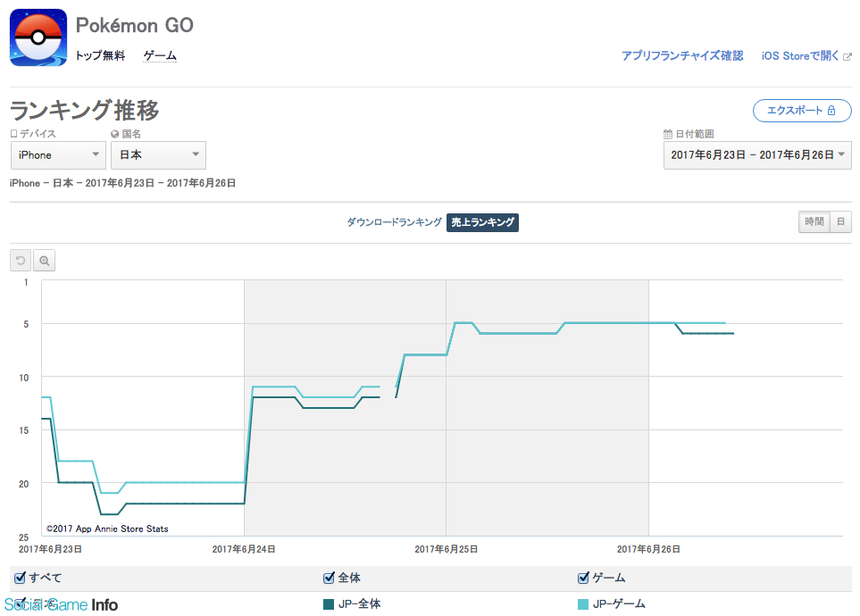Click the magnifier zoom-in chart icon
Screen dimensions: 860x616
(x=45, y=261)
